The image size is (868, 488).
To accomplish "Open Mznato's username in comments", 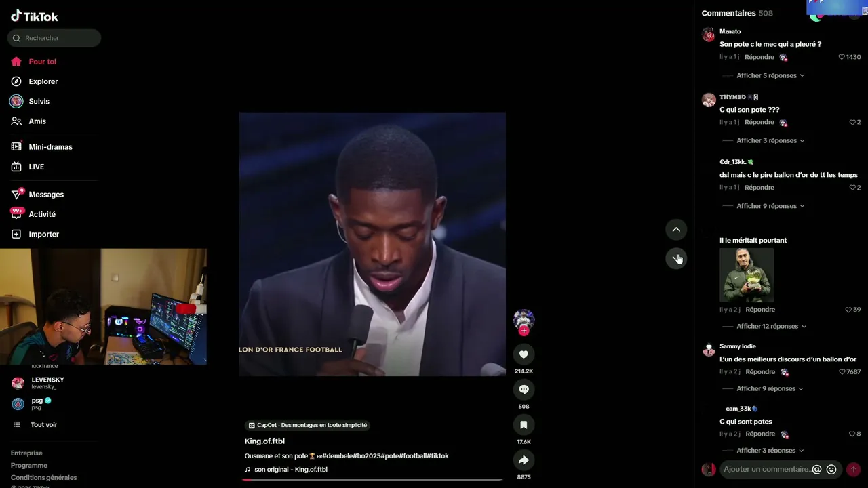I will point(730,32).
